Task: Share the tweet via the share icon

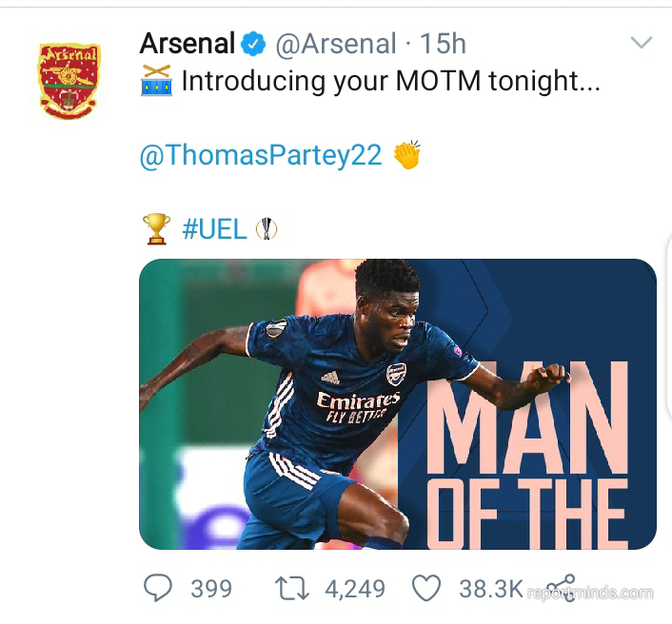Action: click(562, 588)
